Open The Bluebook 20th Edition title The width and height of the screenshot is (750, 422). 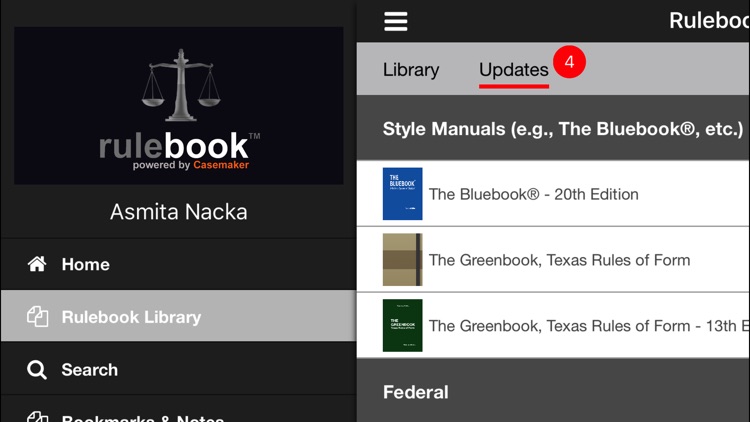point(533,194)
